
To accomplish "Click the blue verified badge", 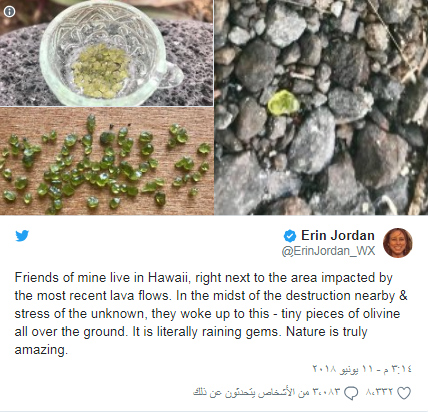I will (x=290, y=236).
